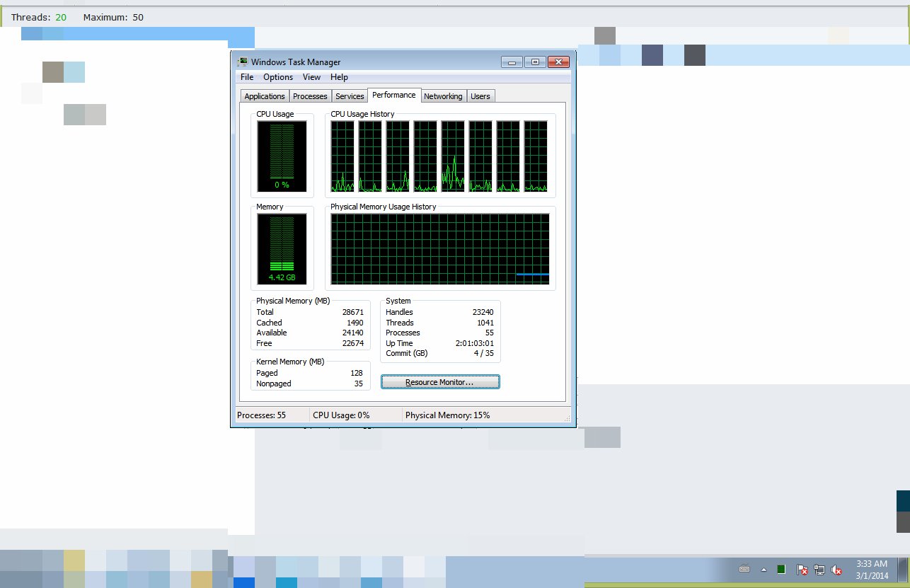Minimize the Task Manager window
This screenshot has height=588, width=910.
(512, 62)
